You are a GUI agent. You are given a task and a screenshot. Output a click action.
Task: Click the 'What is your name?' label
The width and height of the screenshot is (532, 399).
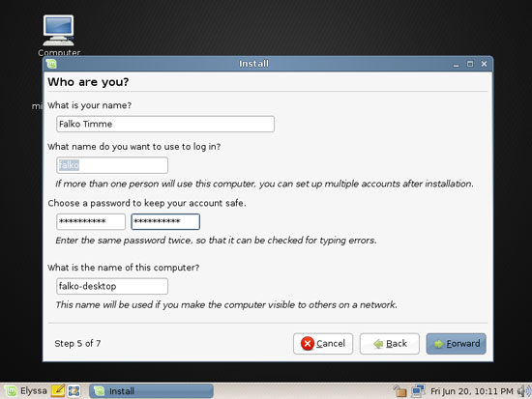pos(89,105)
